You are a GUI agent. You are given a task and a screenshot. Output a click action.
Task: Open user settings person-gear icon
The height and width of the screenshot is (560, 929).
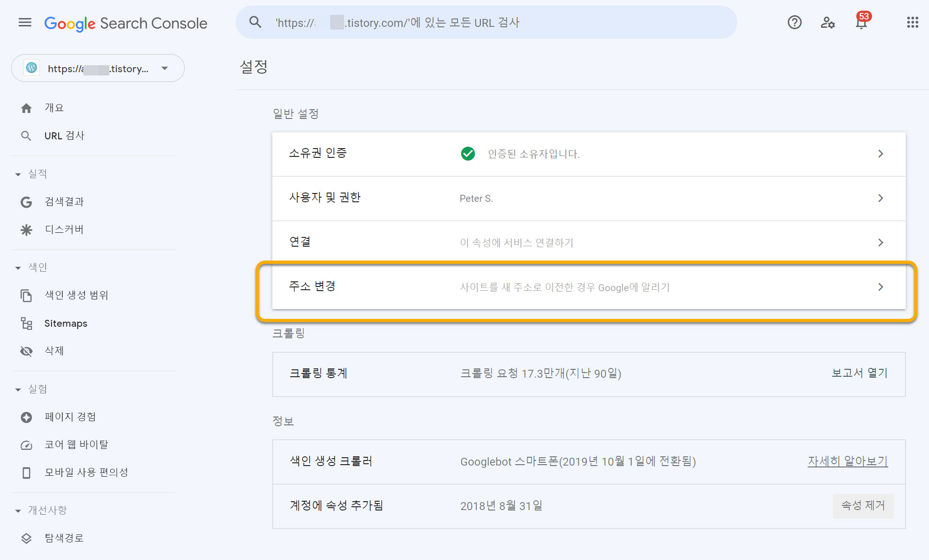(x=828, y=22)
